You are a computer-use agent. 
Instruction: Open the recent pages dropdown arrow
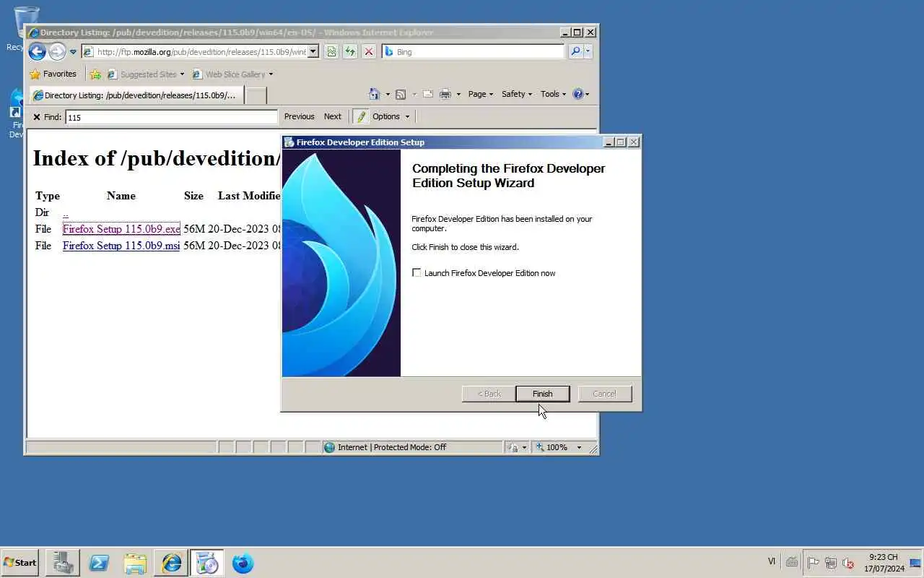(x=73, y=52)
